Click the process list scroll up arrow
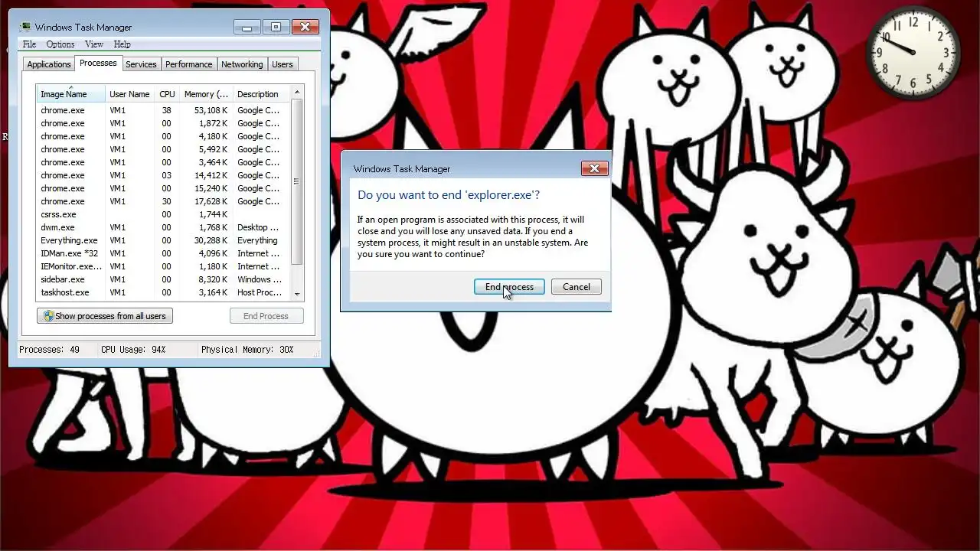This screenshot has width=980, height=551. point(297,93)
